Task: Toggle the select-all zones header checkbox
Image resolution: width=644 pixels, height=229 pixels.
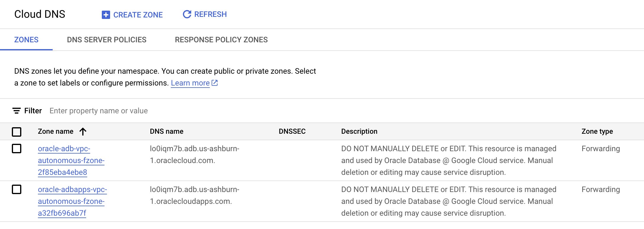Action: pyautogui.click(x=17, y=132)
